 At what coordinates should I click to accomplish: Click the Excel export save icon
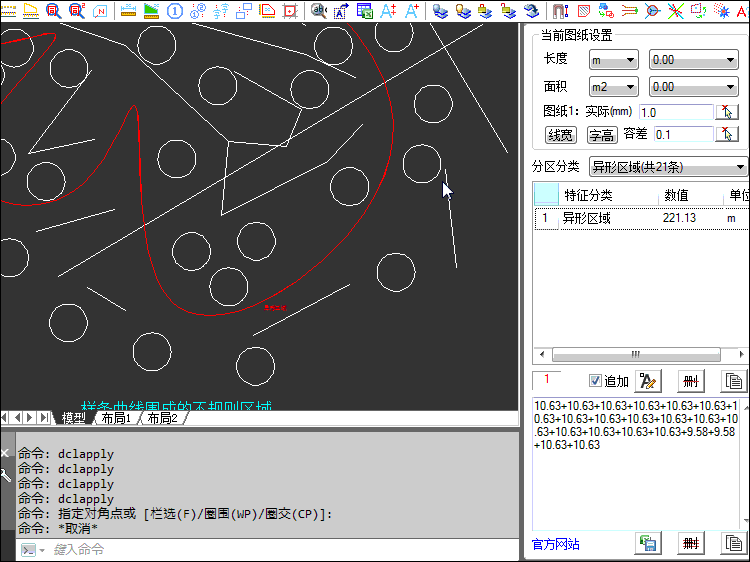(x=648, y=543)
